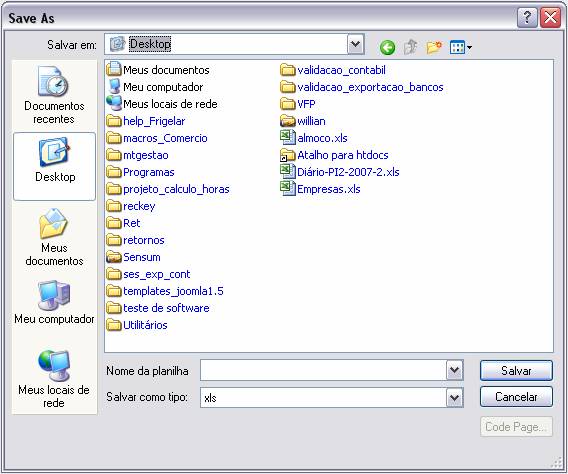Select the Sensum folder icon
The image size is (568, 474).
tap(114, 257)
